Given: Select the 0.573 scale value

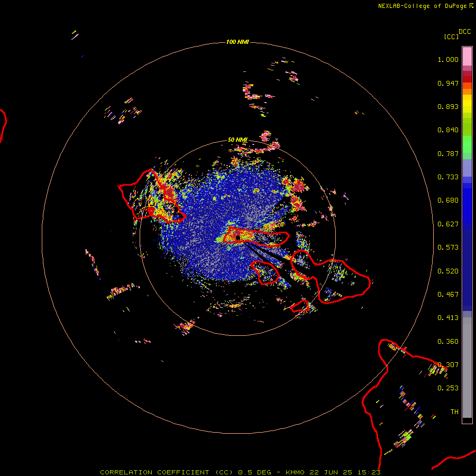Looking at the screenshot, I should (x=448, y=248).
